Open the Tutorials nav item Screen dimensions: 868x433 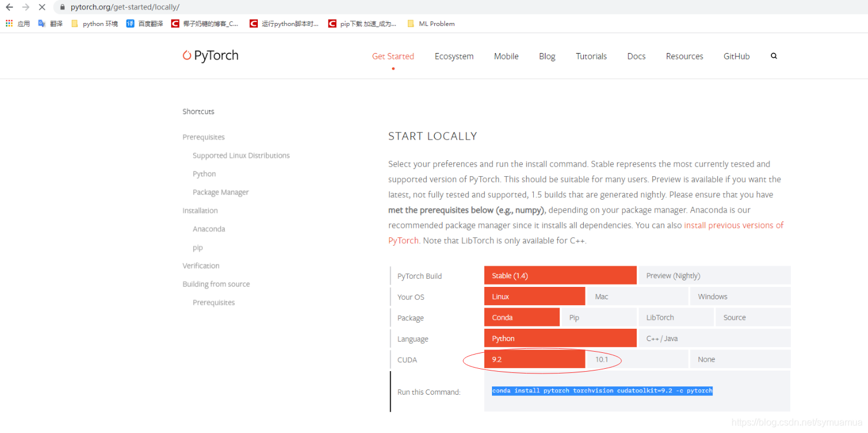tap(591, 56)
